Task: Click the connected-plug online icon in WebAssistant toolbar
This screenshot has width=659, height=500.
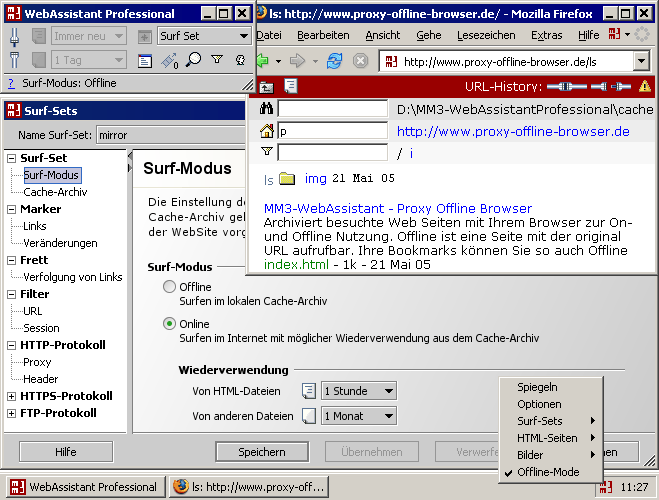Action: click(14, 37)
